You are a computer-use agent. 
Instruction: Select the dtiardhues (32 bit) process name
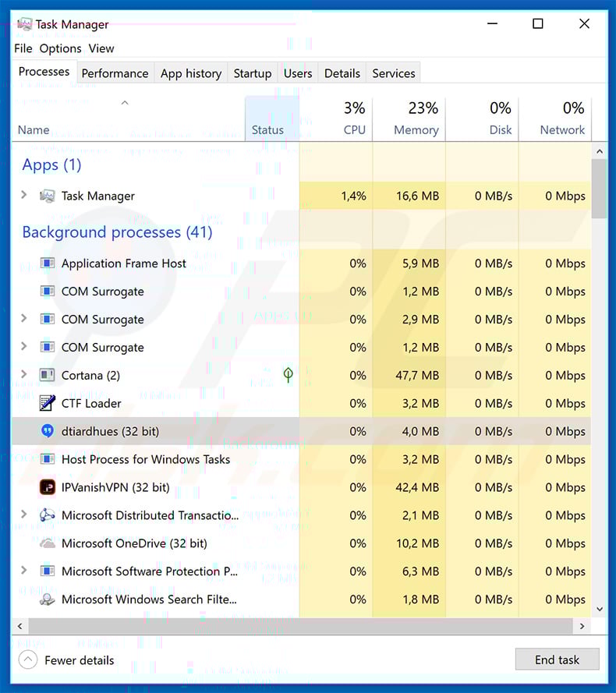pyautogui.click(x=110, y=431)
